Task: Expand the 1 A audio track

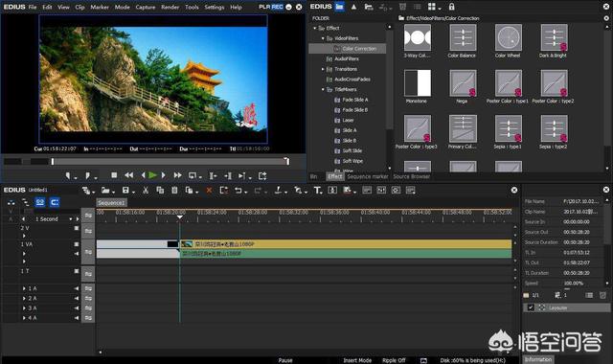Action: click(24, 288)
